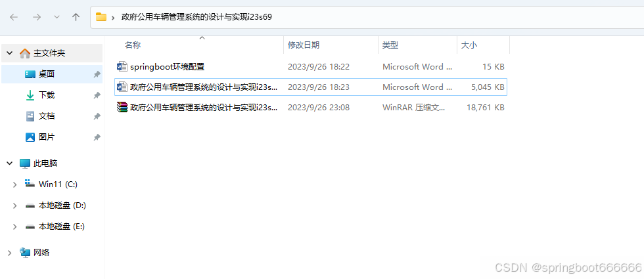Click the 主文件夹 home icon

[x=25, y=53]
